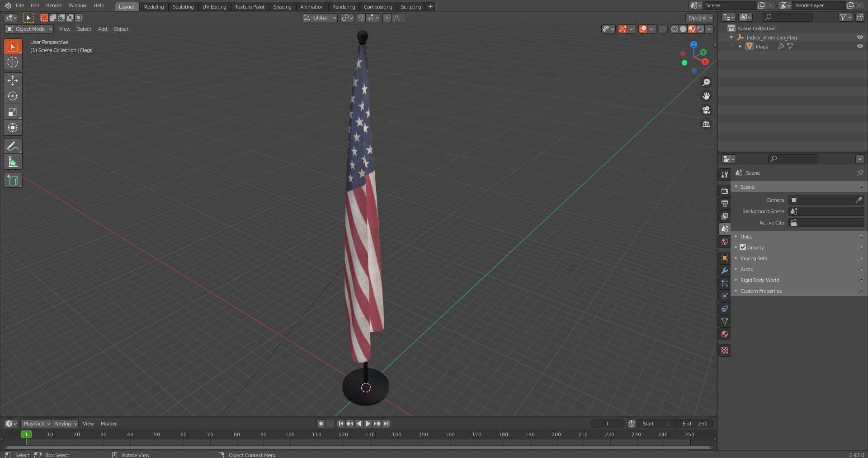Switch to rendered viewport shading
The width and height of the screenshot is (868, 458).
700,29
